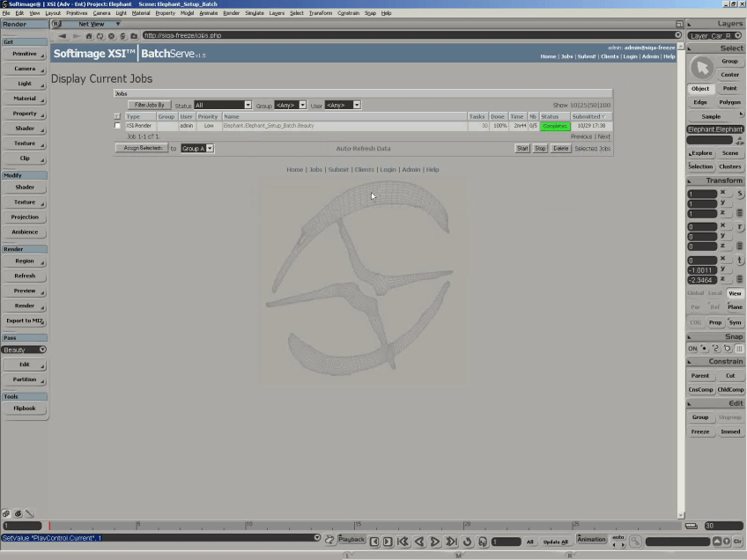This screenshot has width=747, height=560.
Task: Check the XSIRender job row checkbox
Action: 117,126
